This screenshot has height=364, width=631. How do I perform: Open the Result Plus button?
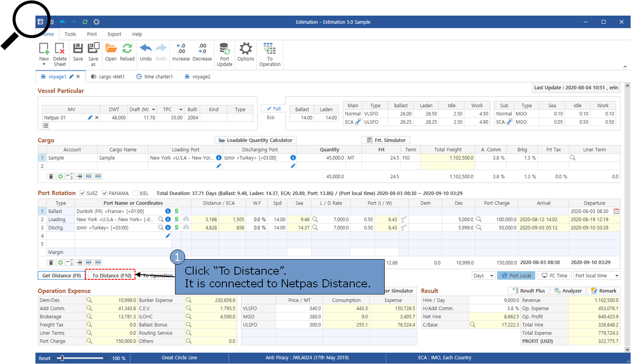(x=528, y=291)
